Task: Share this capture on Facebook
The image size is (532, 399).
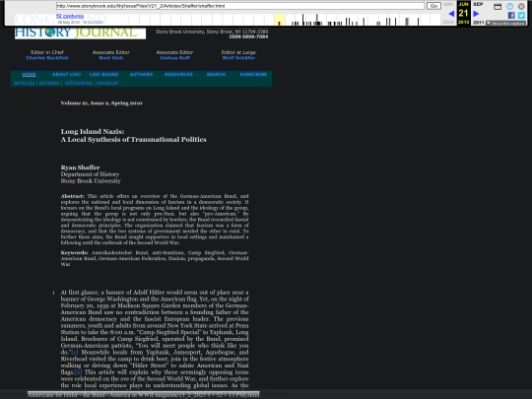Action: (511, 15)
